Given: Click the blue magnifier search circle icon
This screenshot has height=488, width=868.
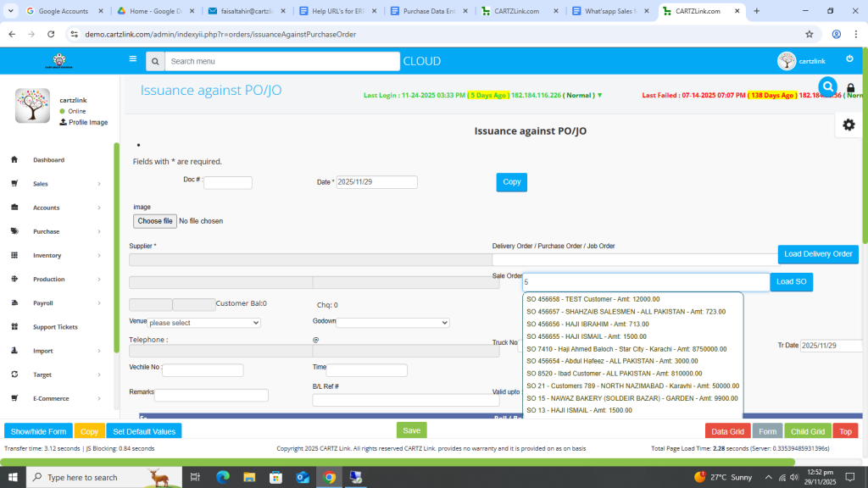Looking at the screenshot, I should 827,86.
